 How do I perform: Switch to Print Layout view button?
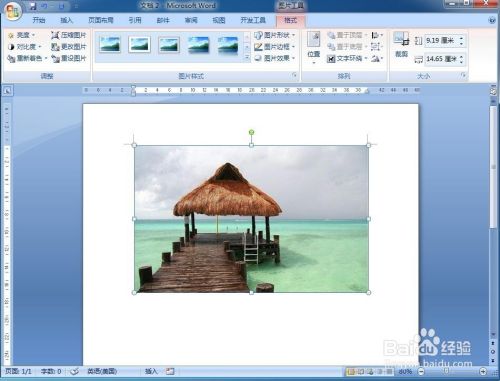(351, 371)
